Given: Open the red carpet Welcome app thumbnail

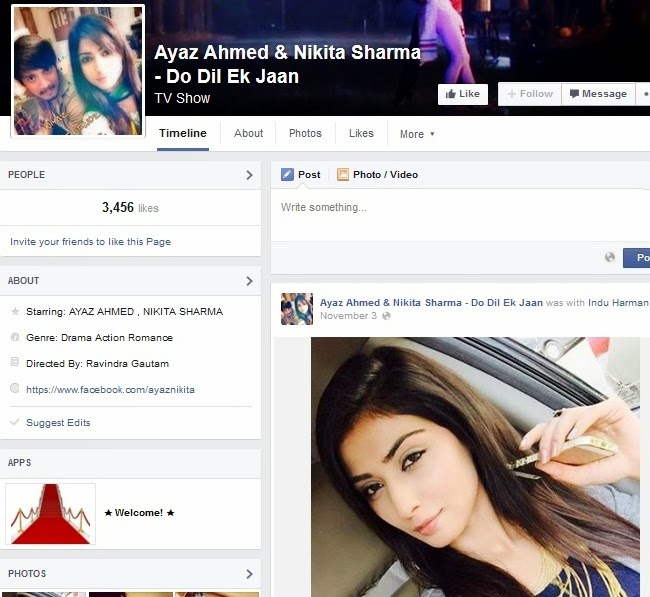Looking at the screenshot, I should [x=51, y=514].
